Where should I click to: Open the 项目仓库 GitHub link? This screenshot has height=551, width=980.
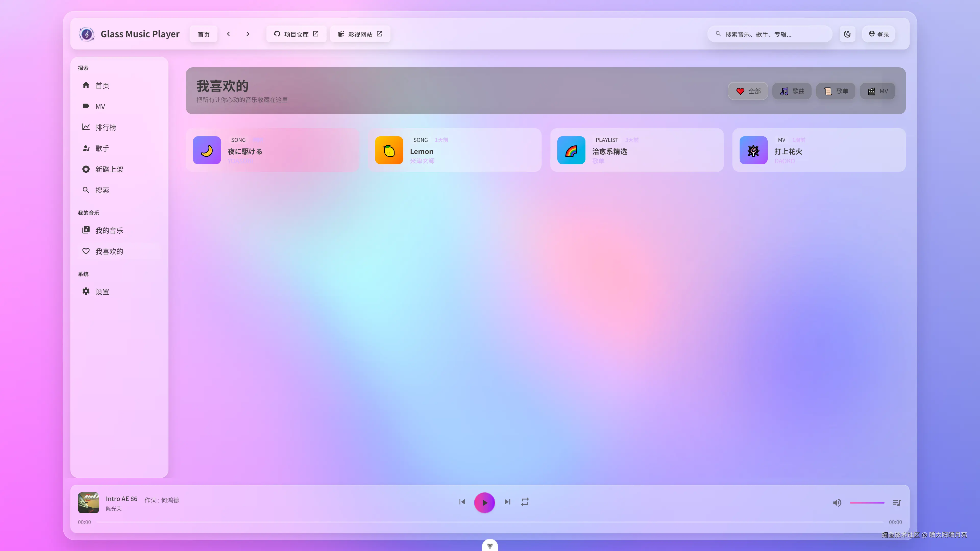coord(296,34)
